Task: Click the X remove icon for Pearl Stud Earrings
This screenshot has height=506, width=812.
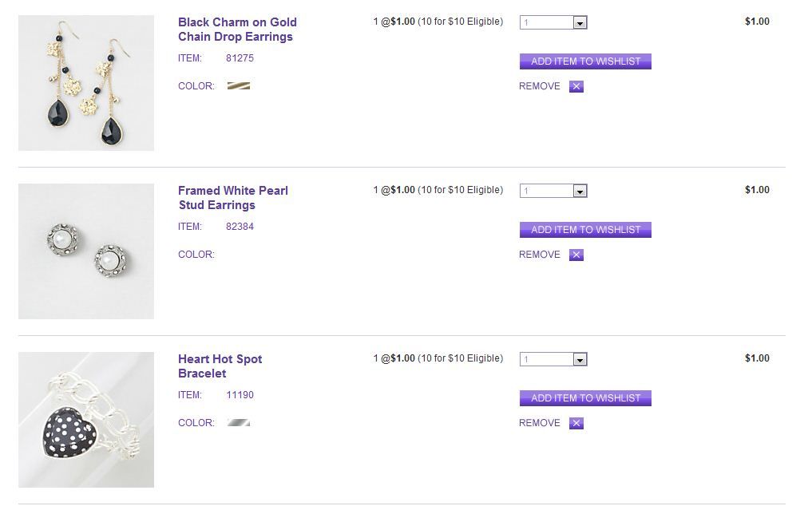Action: click(x=576, y=255)
